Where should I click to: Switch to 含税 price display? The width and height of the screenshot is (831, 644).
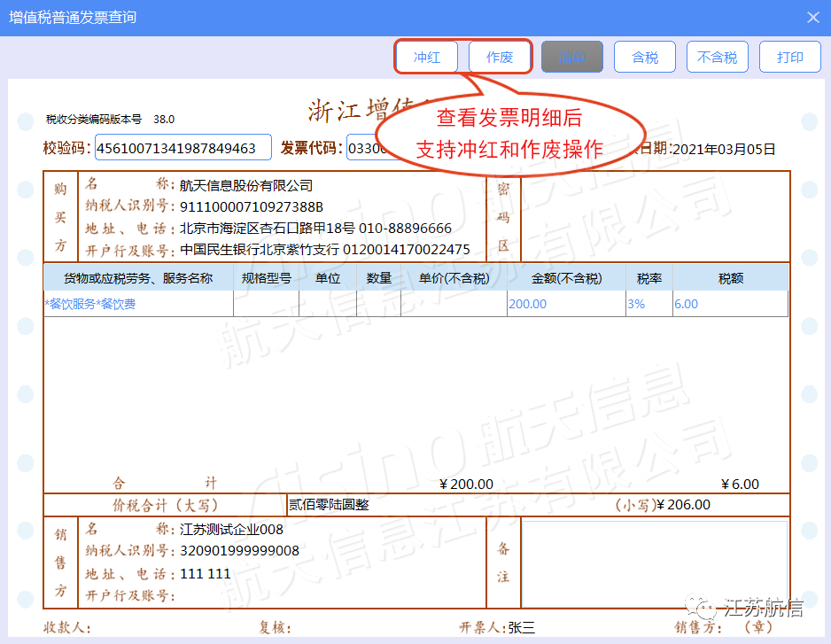(644, 57)
